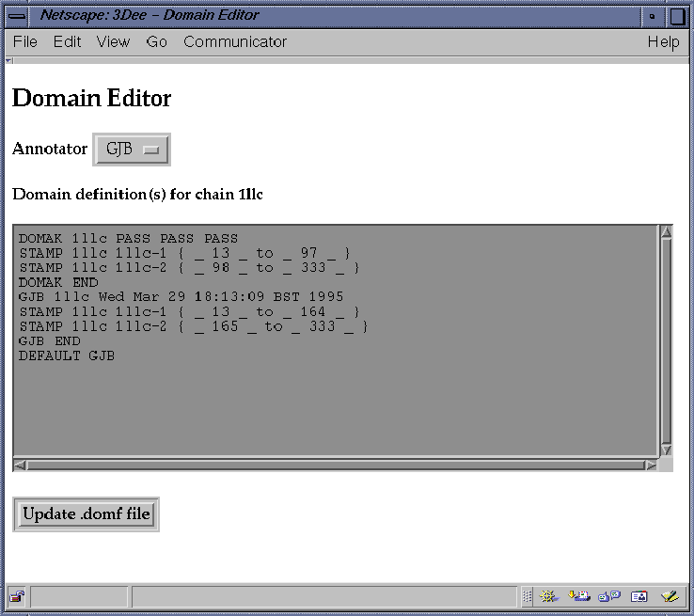
Task: Open the Annotator GJB dropdown
Action: point(132,150)
